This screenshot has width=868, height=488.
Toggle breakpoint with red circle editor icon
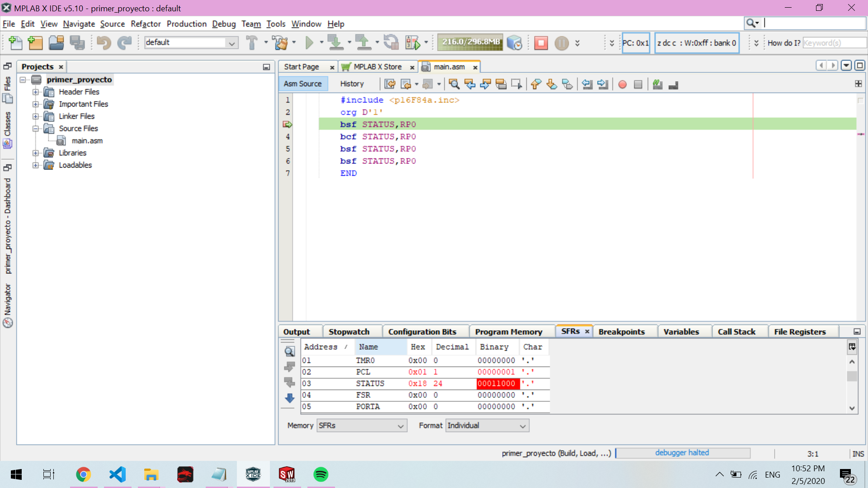[623, 84]
